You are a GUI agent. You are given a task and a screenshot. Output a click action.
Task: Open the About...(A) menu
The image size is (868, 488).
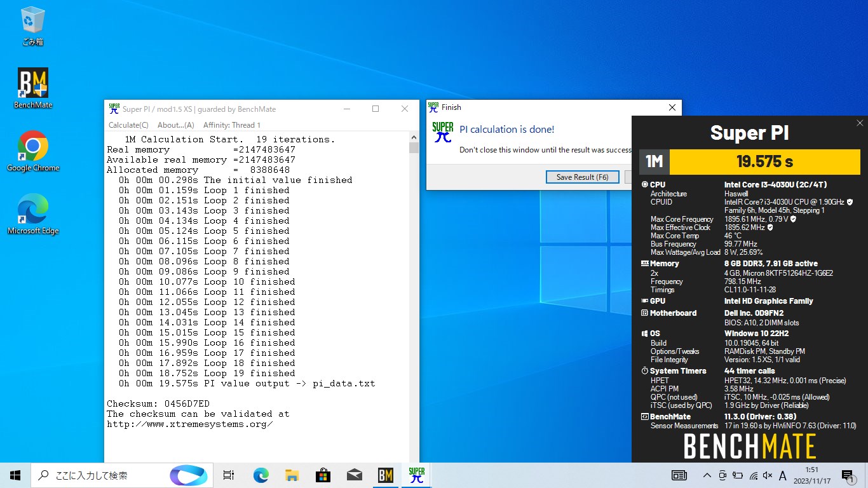coord(175,125)
